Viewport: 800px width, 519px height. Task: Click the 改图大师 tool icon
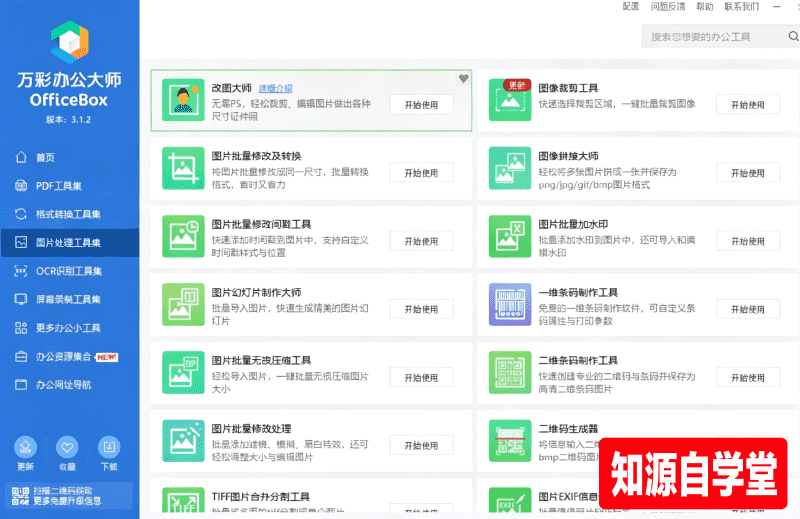[183, 100]
